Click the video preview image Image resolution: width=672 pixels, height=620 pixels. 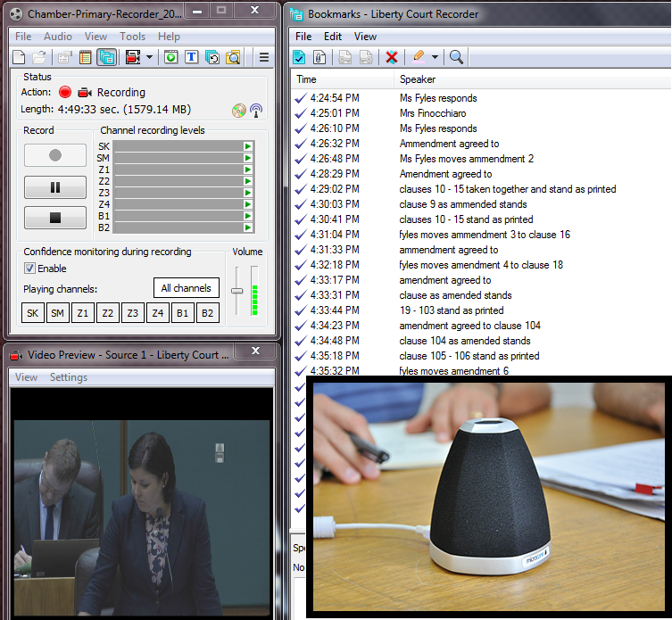(x=142, y=517)
